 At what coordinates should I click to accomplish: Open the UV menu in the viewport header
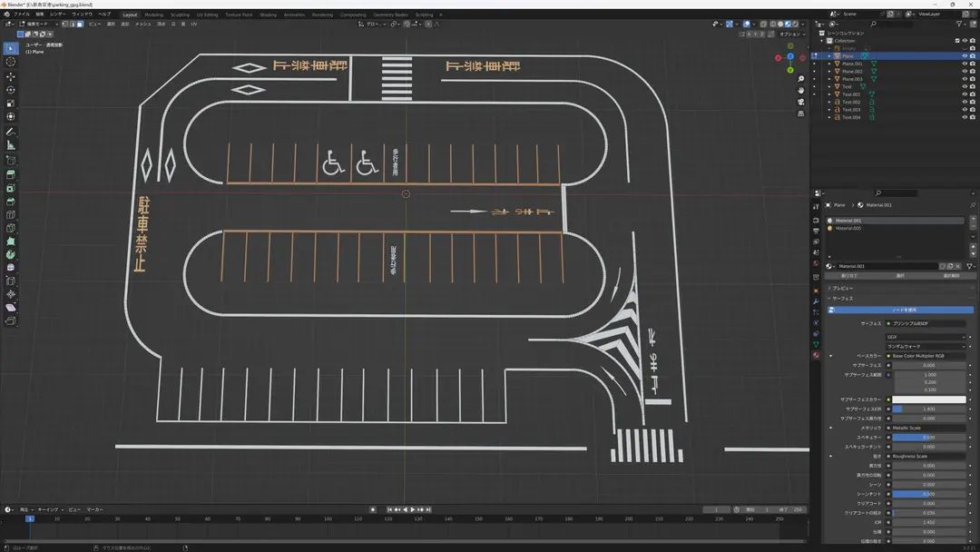[194, 24]
